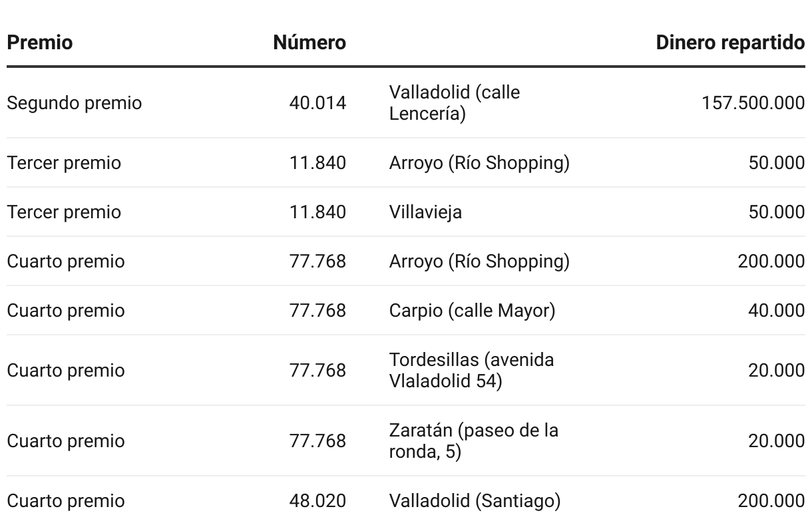This screenshot has height=531, width=812.
Task: Click the Dinero repartido column header
Action: coord(730,43)
